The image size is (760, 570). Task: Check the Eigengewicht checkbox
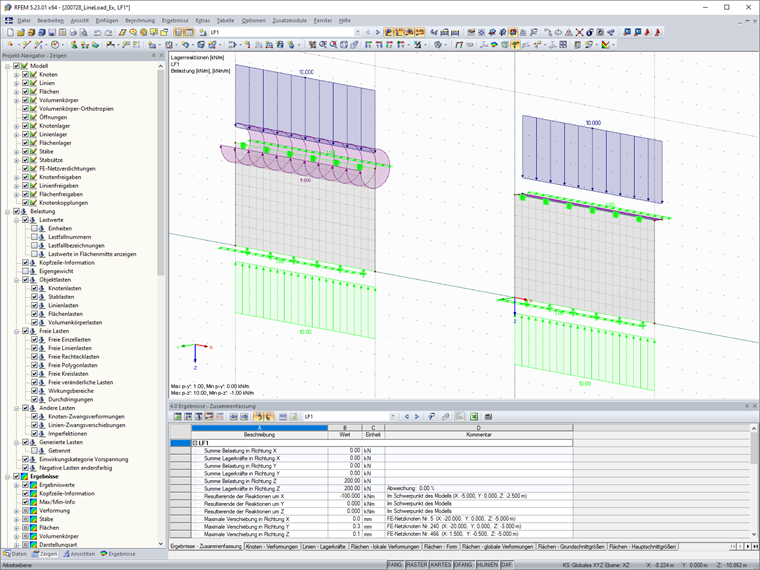(x=25, y=271)
